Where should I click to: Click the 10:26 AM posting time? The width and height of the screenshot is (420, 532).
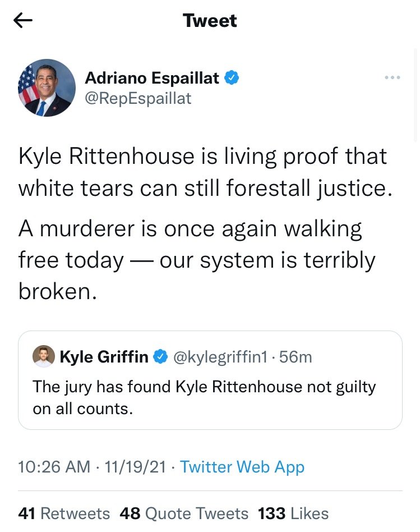(x=54, y=467)
